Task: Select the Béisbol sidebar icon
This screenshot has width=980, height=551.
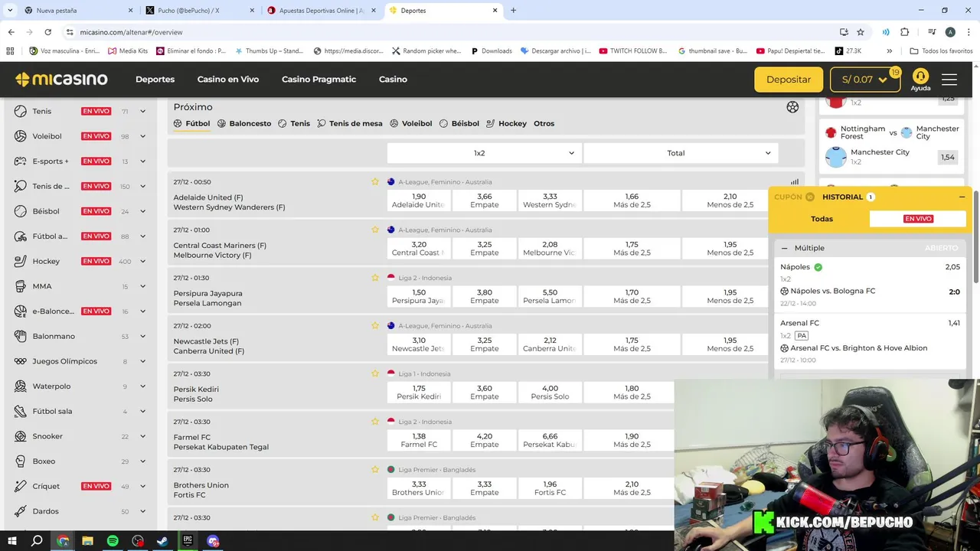Action: (x=21, y=211)
